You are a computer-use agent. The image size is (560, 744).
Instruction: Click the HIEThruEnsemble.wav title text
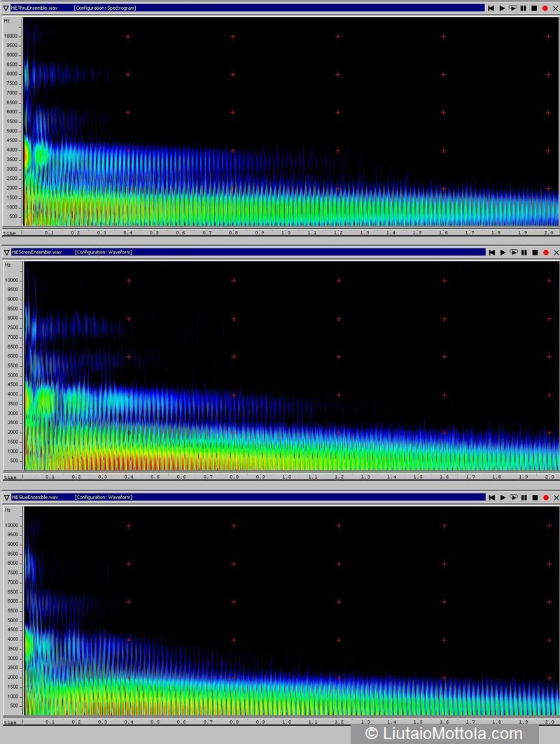[34, 8]
